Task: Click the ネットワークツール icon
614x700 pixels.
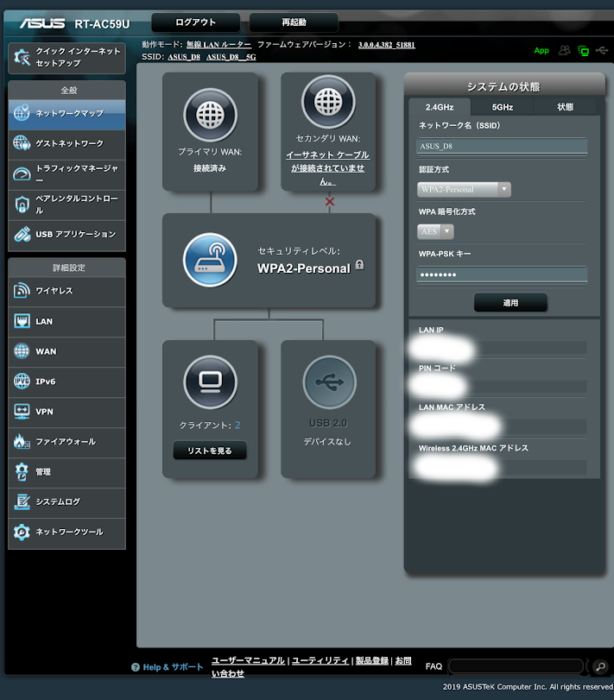Action: click(22, 533)
